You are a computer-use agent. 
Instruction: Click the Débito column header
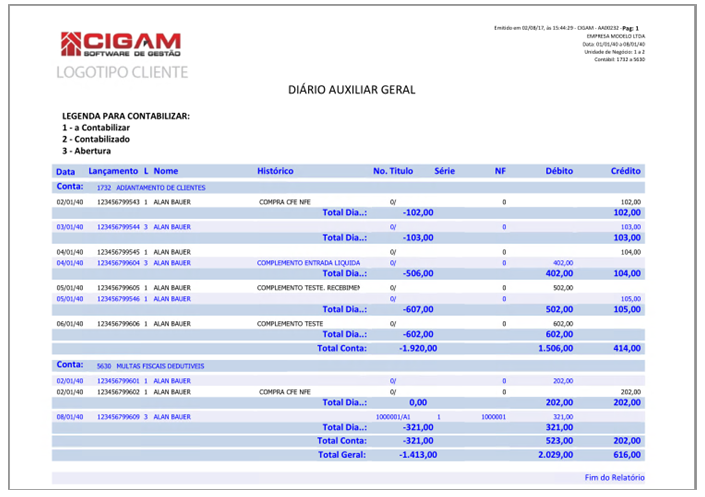pyautogui.click(x=559, y=171)
